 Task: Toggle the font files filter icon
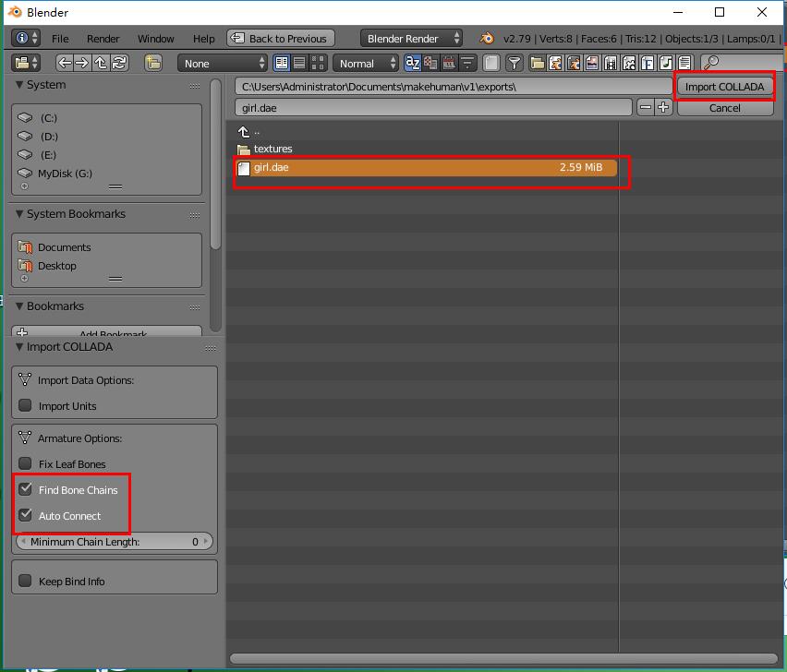pyautogui.click(x=648, y=63)
